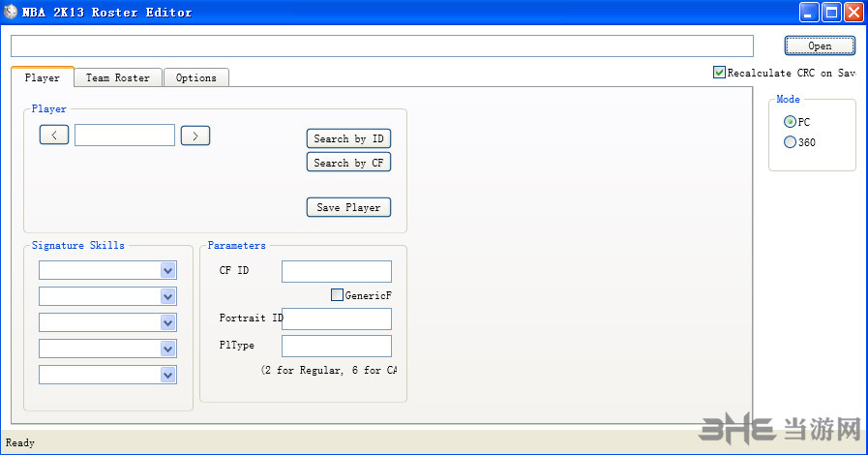The height and width of the screenshot is (455, 868).
Task: Focus the CF ID input field
Action: [x=337, y=271]
